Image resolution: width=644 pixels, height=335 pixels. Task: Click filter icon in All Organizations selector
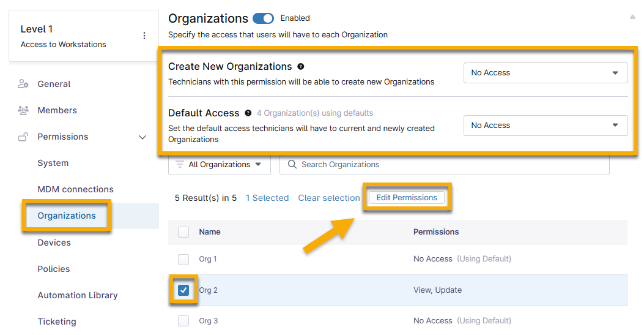click(x=180, y=164)
